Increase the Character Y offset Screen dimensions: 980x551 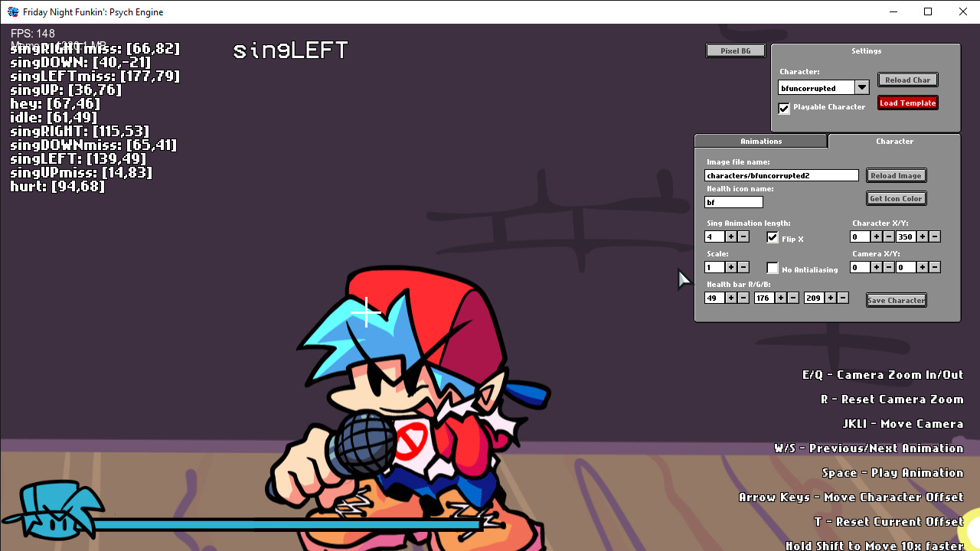pyautogui.click(x=922, y=236)
